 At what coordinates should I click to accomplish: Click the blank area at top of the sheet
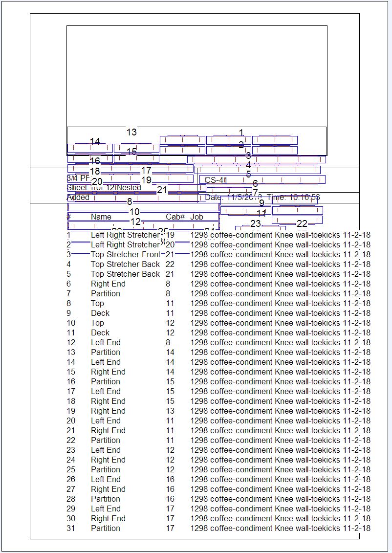pyautogui.click(x=196, y=73)
